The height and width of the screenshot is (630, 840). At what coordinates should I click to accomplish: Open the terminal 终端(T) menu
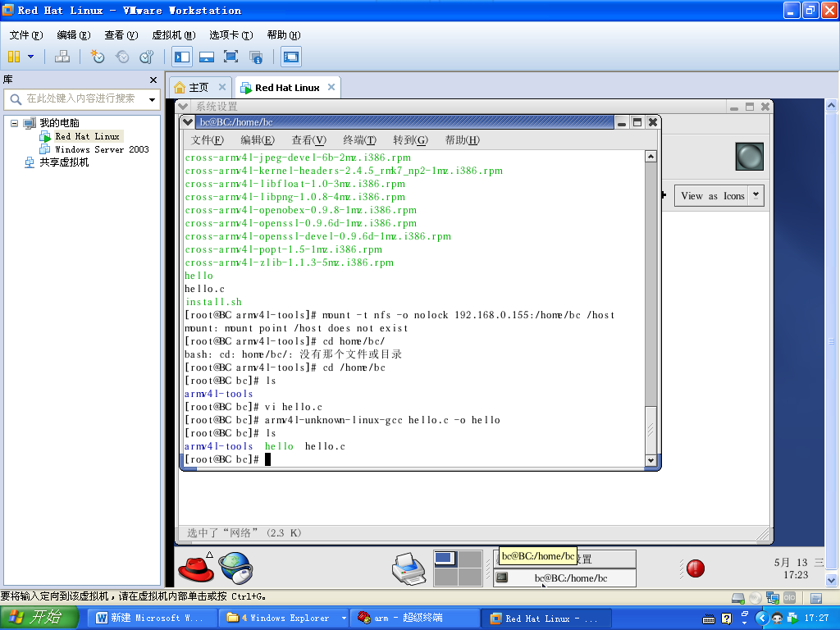(359, 140)
